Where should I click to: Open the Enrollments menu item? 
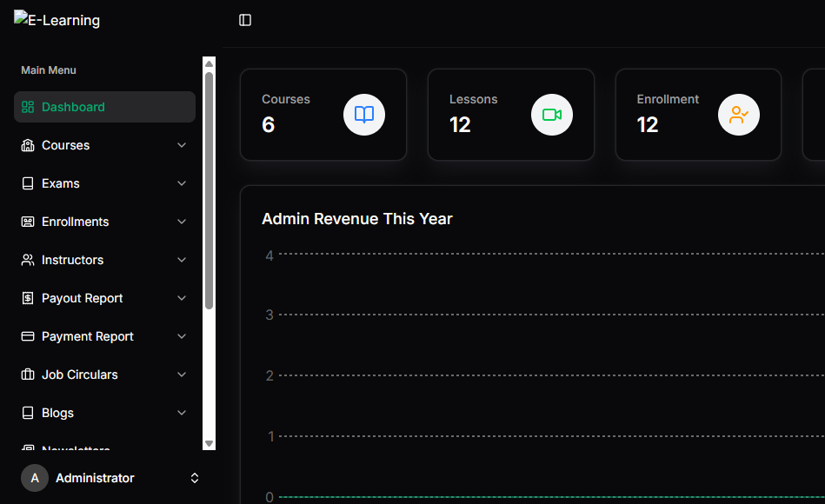(x=76, y=222)
